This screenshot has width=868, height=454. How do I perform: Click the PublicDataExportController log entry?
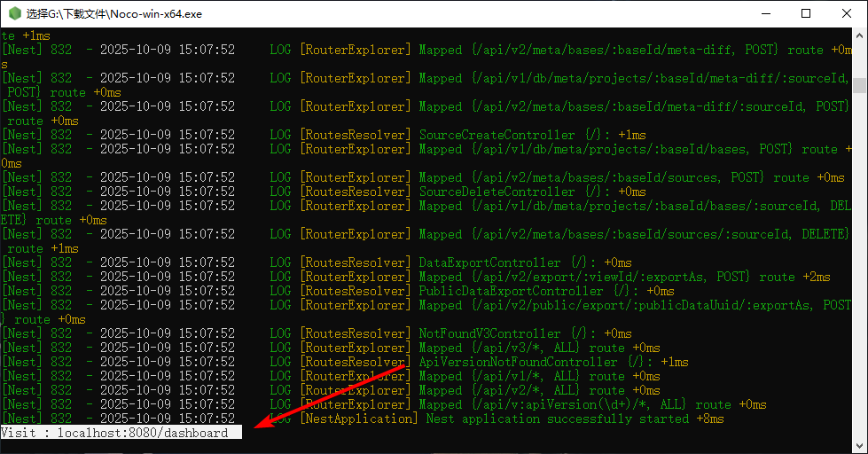click(x=511, y=291)
